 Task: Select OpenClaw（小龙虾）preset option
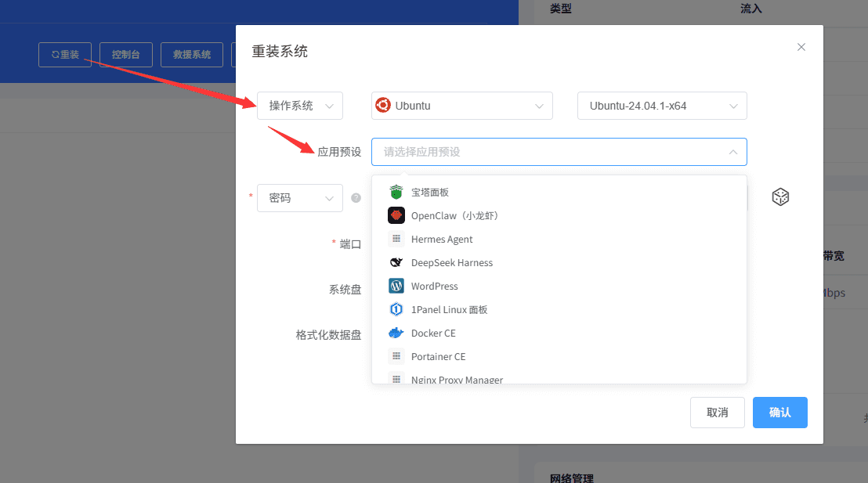559,215
